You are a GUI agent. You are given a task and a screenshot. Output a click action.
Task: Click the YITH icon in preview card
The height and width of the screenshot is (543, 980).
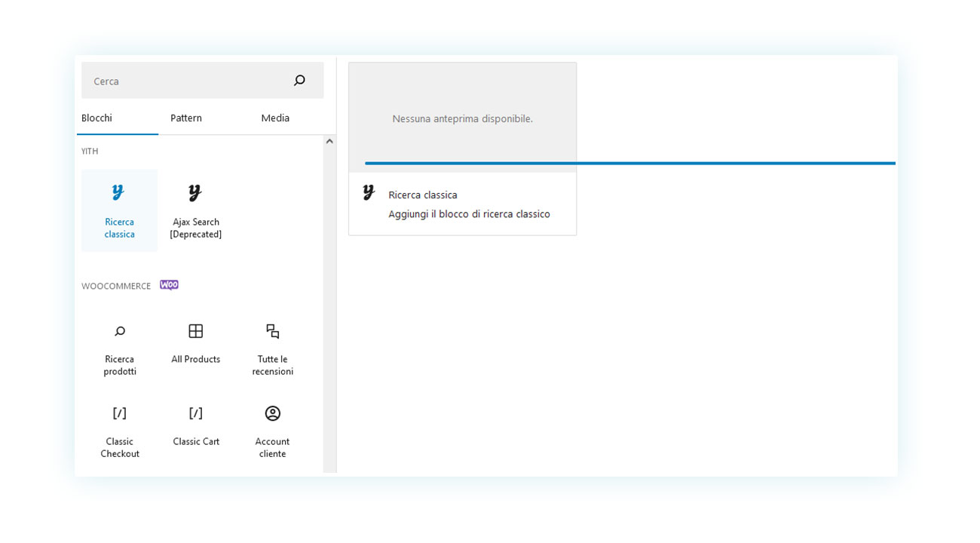coord(369,192)
